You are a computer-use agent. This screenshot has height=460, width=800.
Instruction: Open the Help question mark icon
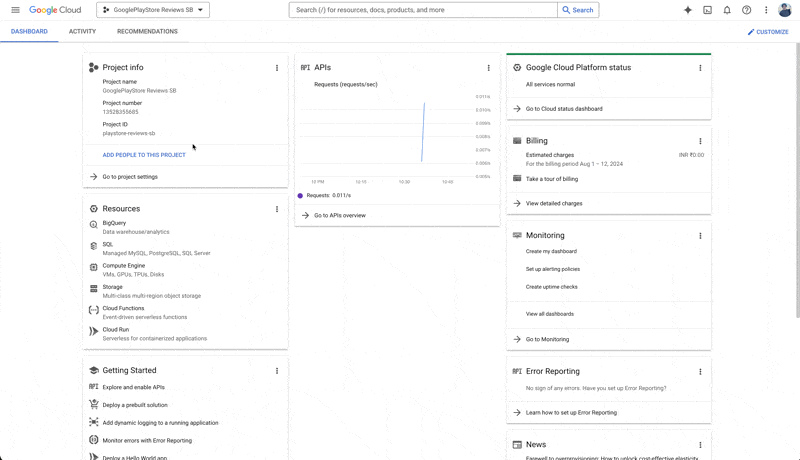click(x=746, y=10)
